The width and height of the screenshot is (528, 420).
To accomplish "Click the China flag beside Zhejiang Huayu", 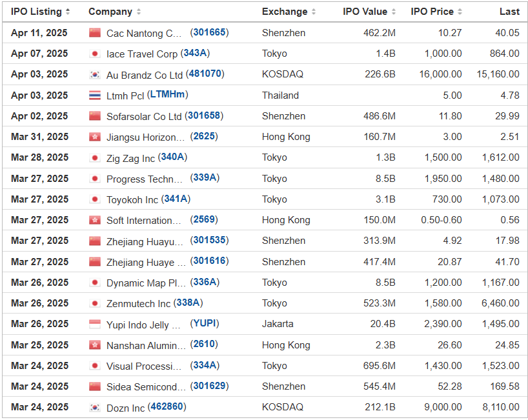I will (x=95, y=241).
